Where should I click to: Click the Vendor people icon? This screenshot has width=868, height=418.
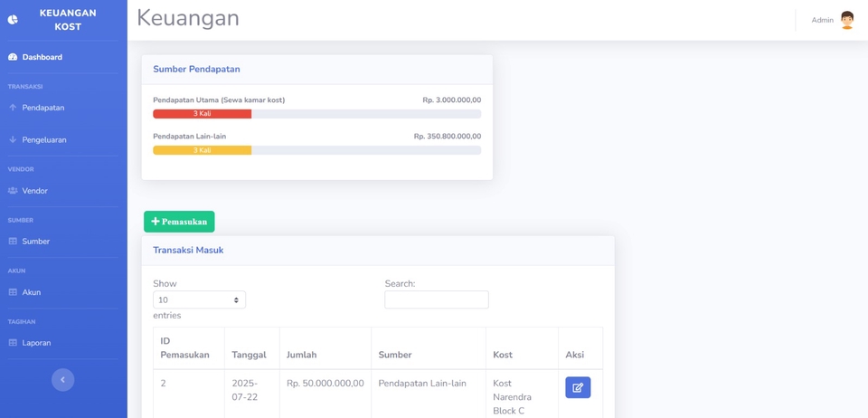pos(13,191)
